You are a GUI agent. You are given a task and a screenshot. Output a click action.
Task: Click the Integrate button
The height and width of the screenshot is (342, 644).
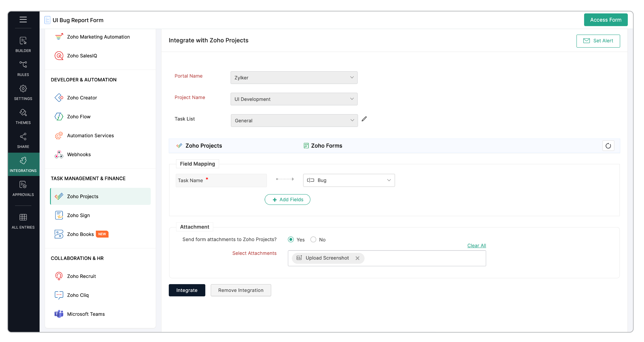pos(187,290)
